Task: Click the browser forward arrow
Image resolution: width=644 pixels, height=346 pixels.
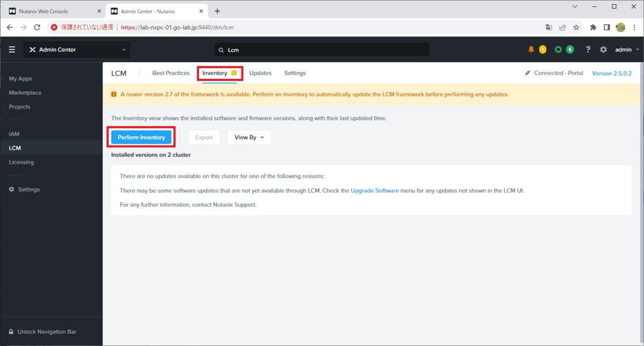Action: click(23, 27)
